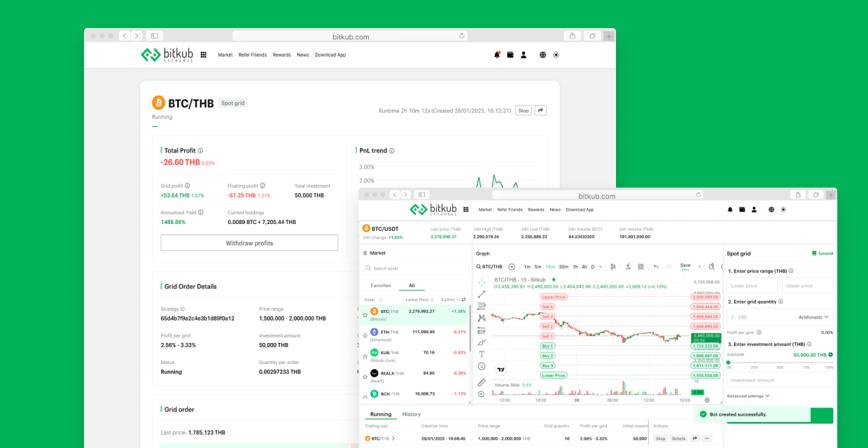The width and height of the screenshot is (868, 448).
Task: Switch to the History tab
Action: point(412,414)
